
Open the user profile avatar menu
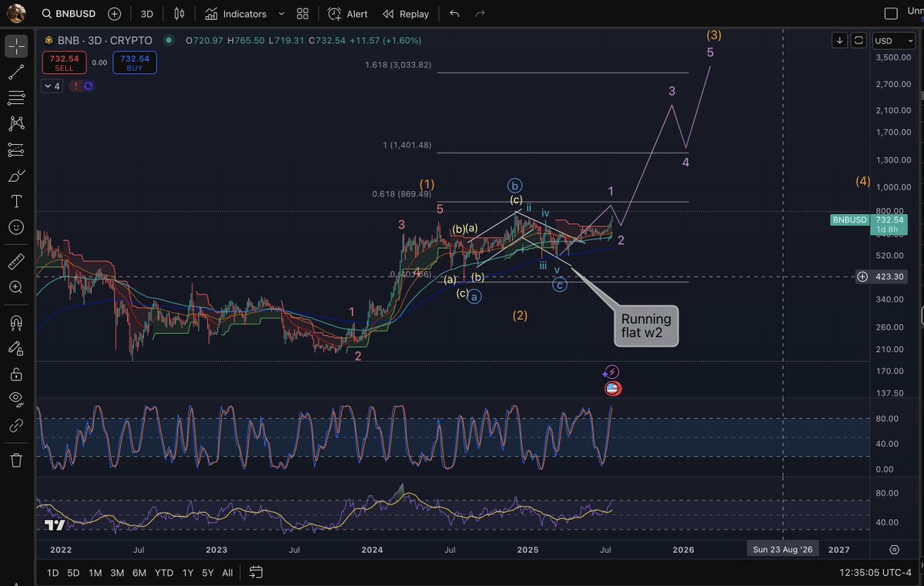pyautogui.click(x=15, y=13)
